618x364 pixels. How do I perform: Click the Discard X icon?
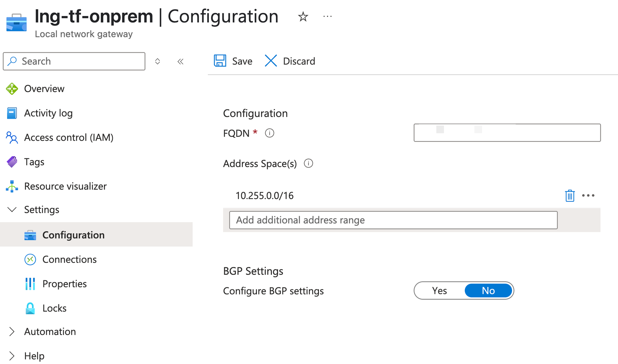(x=271, y=61)
